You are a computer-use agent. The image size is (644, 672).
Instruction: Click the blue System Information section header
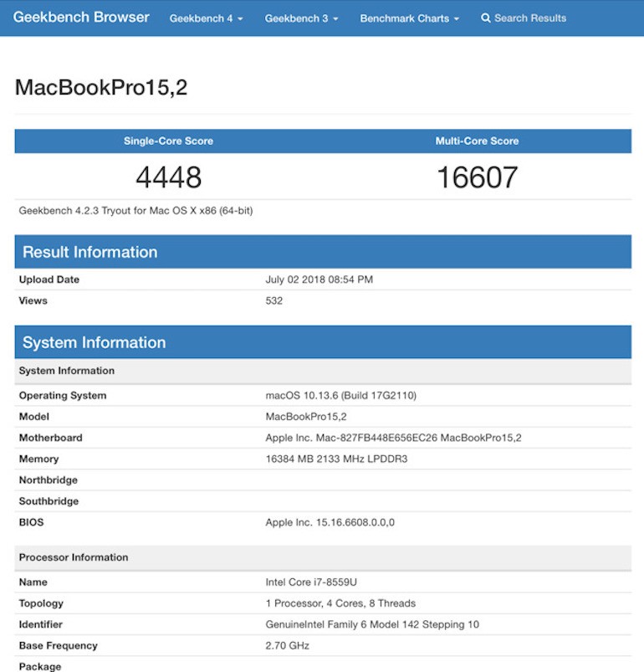pyautogui.click(x=94, y=342)
